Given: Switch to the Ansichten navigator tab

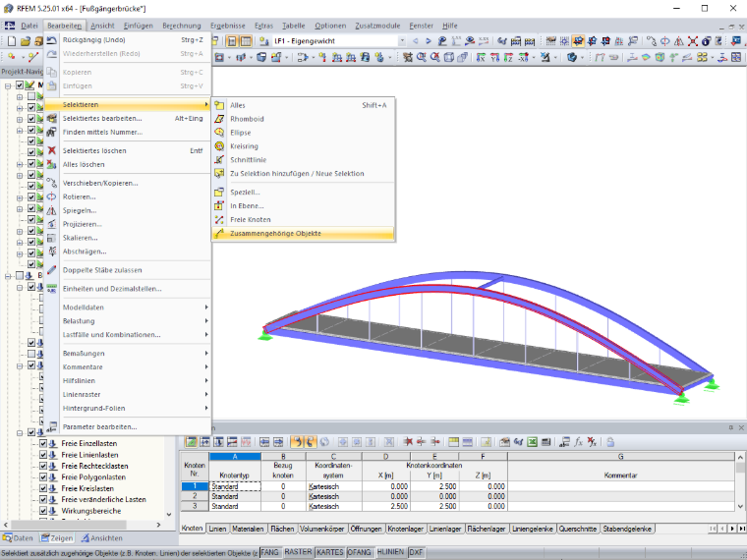Looking at the screenshot, I should (x=101, y=538).
